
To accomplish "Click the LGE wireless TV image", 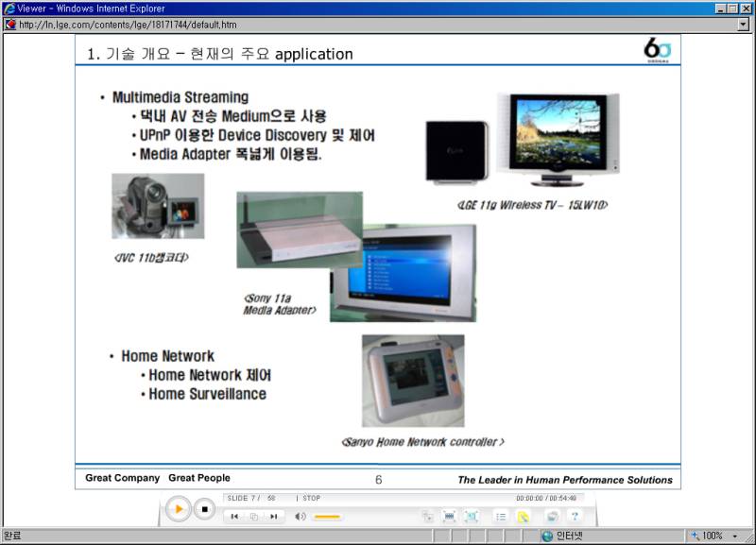I will pyautogui.click(x=558, y=140).
